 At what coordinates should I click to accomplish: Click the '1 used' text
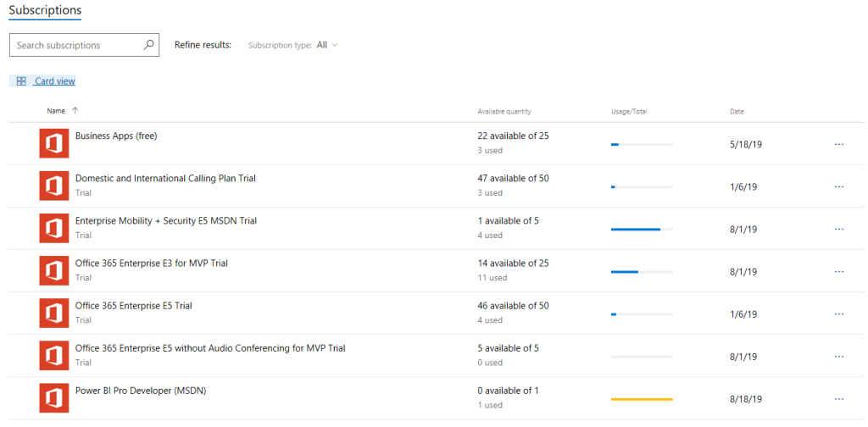[x=490, y=406]
